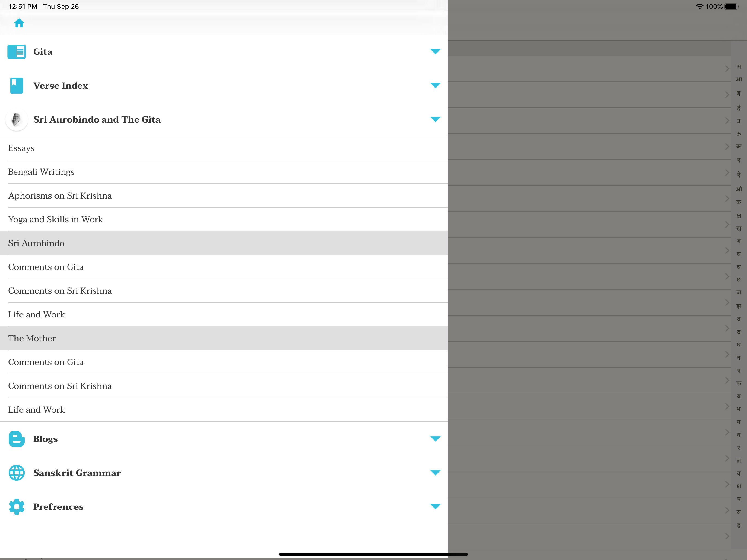The image size is (747, 560).
Task: Select Sri Aurobindo and The Gita heading
Action: click(x=97, y=119)
